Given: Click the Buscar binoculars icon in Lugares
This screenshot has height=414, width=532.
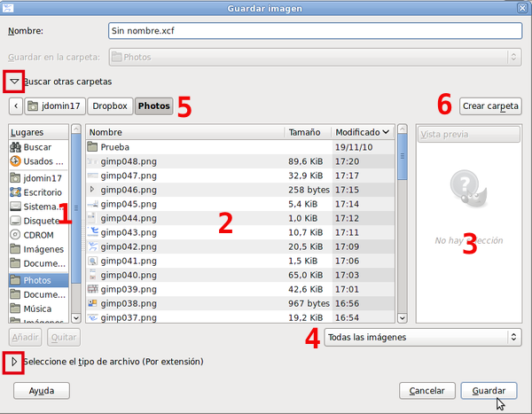Looking at the screenshot, I should point(15,147).
